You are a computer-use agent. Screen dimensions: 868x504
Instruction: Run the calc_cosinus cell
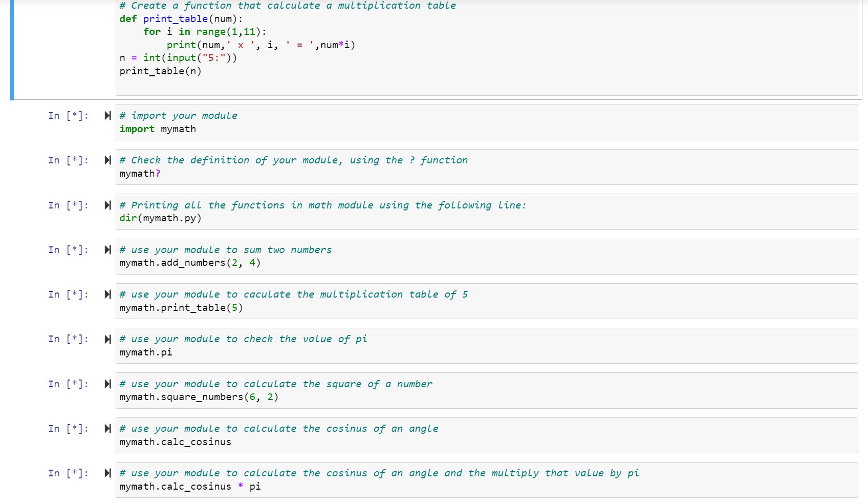point(107,429)
